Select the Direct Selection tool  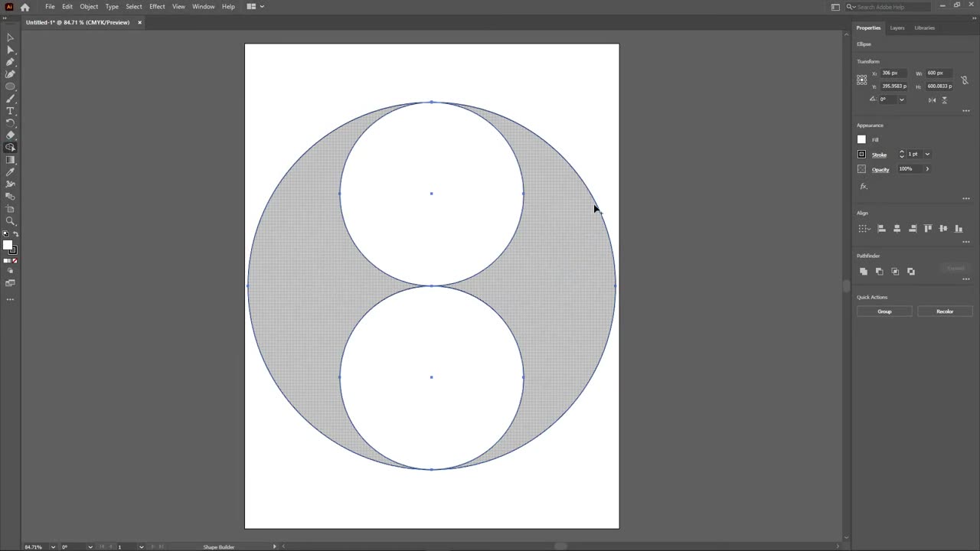point(10,49)
